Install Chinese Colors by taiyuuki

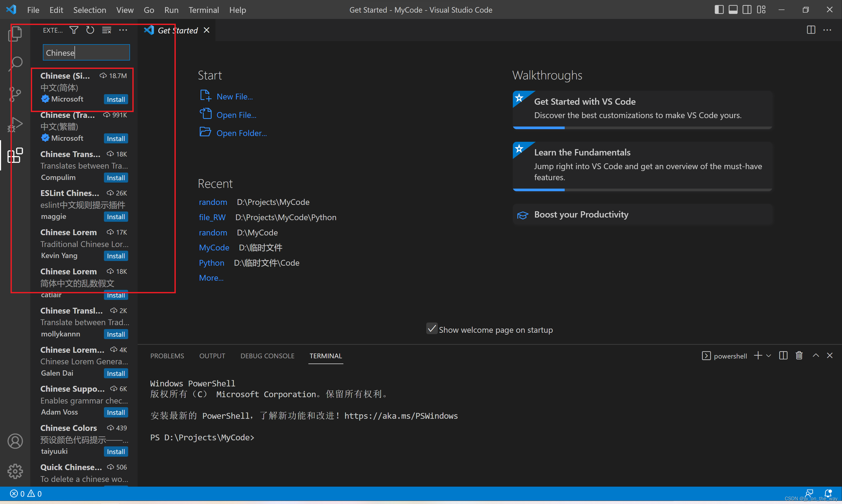(x=116, y=451)
